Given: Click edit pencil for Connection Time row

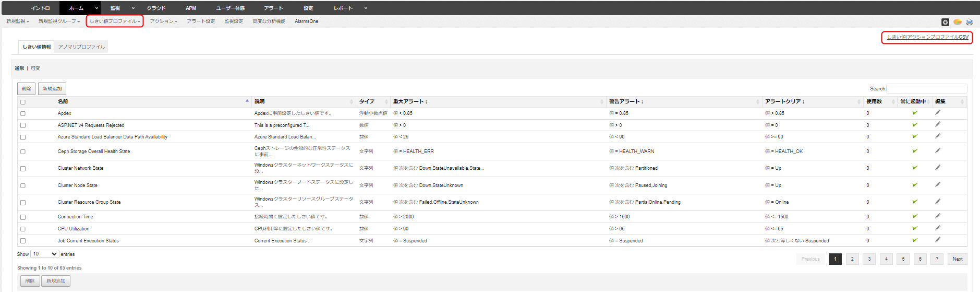Looking at the screenshot, I should [x=937, y=216].
